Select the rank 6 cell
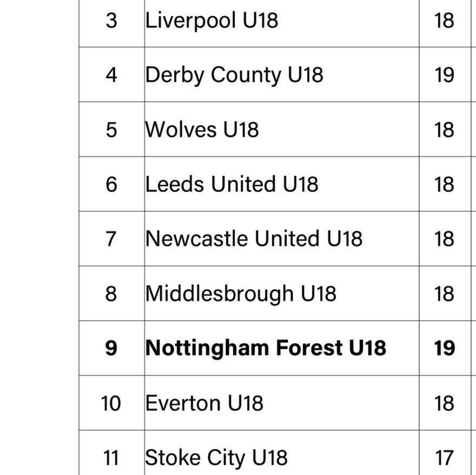 [x=111, y=184]
